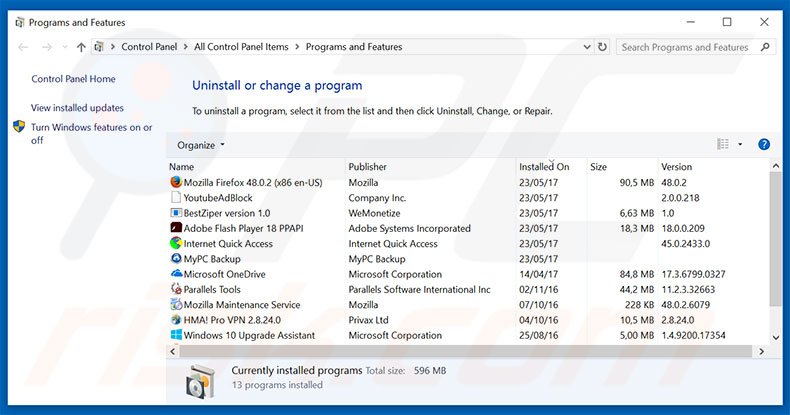Viewport: 790px width, 415px height.
Task: Go up one folder level arrow
Action: coord(81,47)
